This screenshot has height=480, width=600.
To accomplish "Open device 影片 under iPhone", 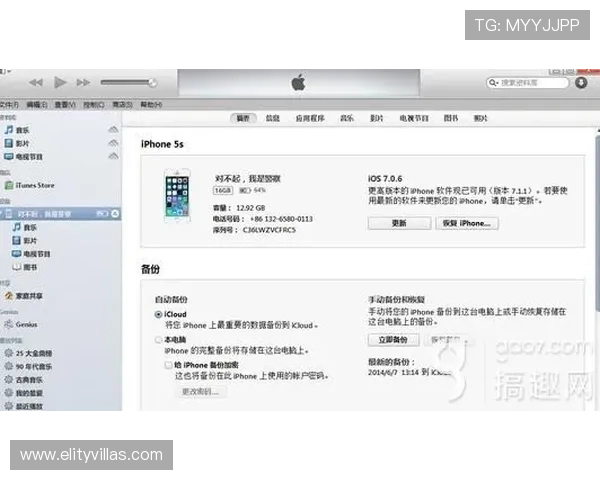I will click(x=24, y=241).
